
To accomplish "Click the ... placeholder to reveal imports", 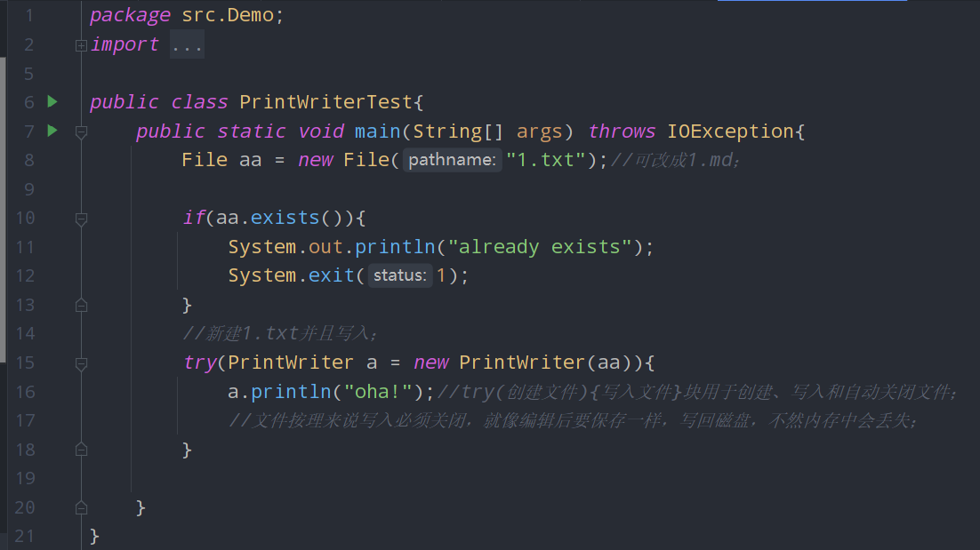I will [x=186, y=44].
